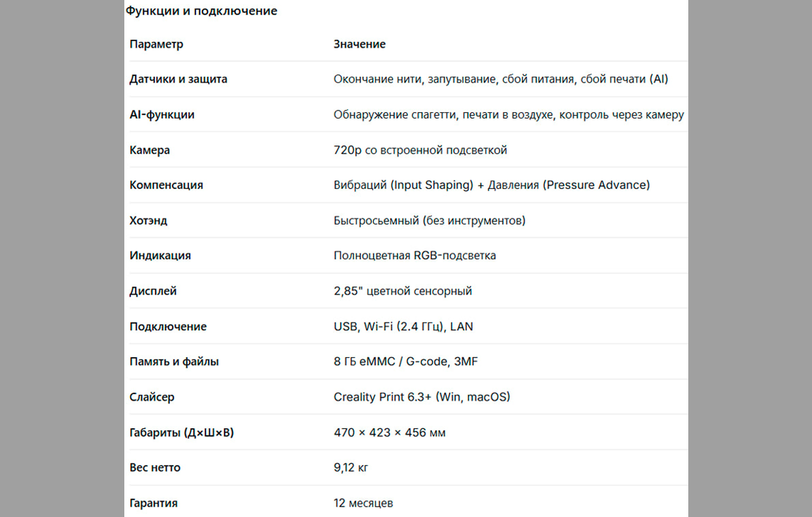Click the Input Shaping and Pressure Advance value

click(492, 185)
